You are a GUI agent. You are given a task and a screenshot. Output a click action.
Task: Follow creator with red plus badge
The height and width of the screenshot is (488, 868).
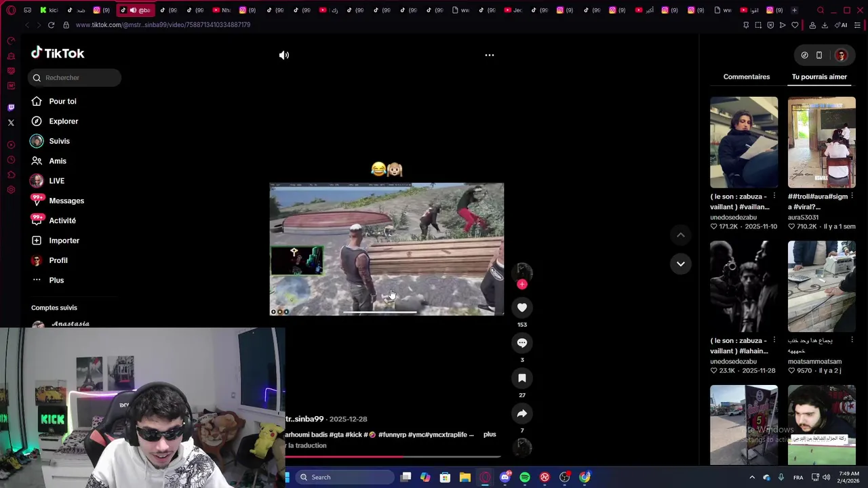(x=522, y=285)
